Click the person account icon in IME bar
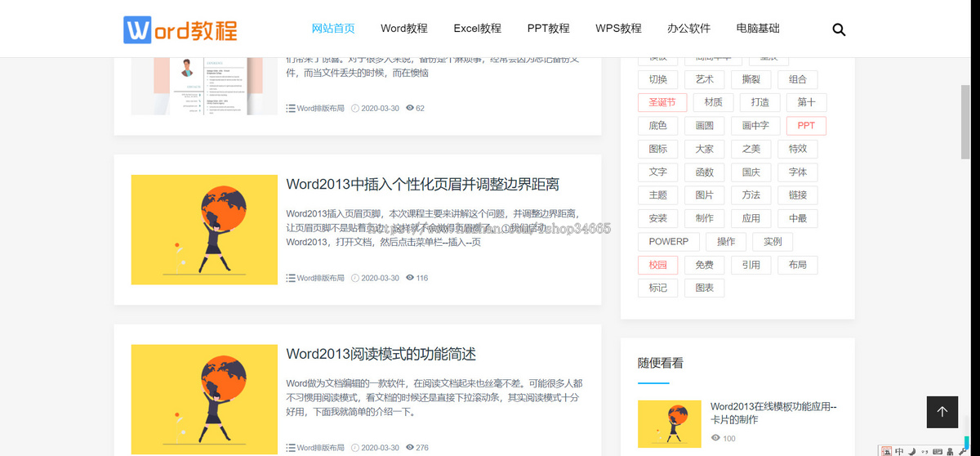 point(948,450)
